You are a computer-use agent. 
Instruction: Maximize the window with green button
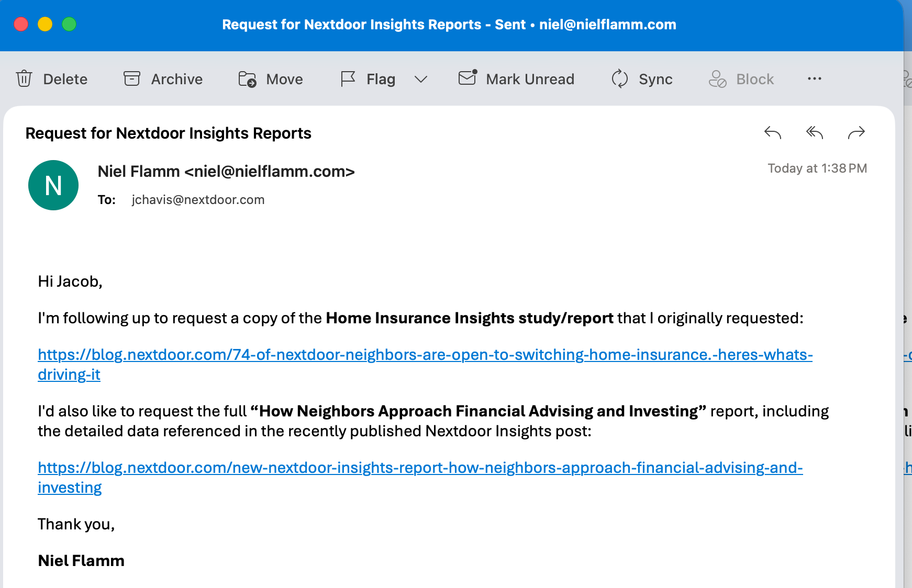(x=69, y=24)
